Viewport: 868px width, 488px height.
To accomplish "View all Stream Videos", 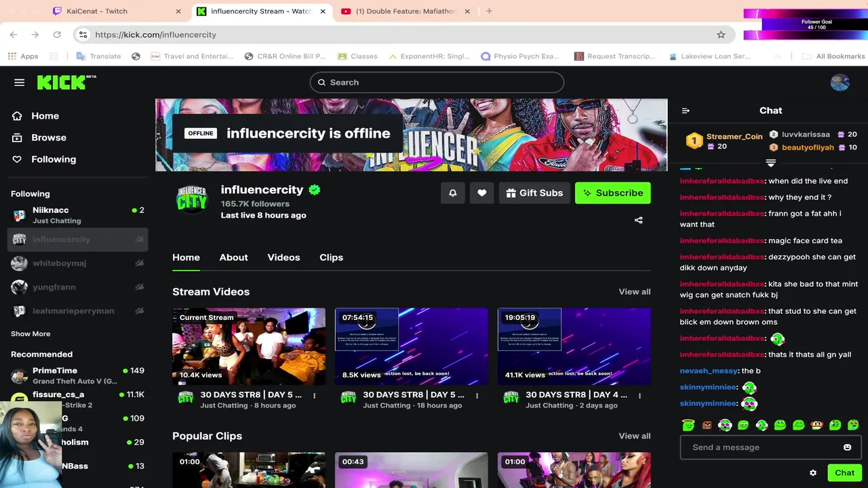I will pos(634,291).
